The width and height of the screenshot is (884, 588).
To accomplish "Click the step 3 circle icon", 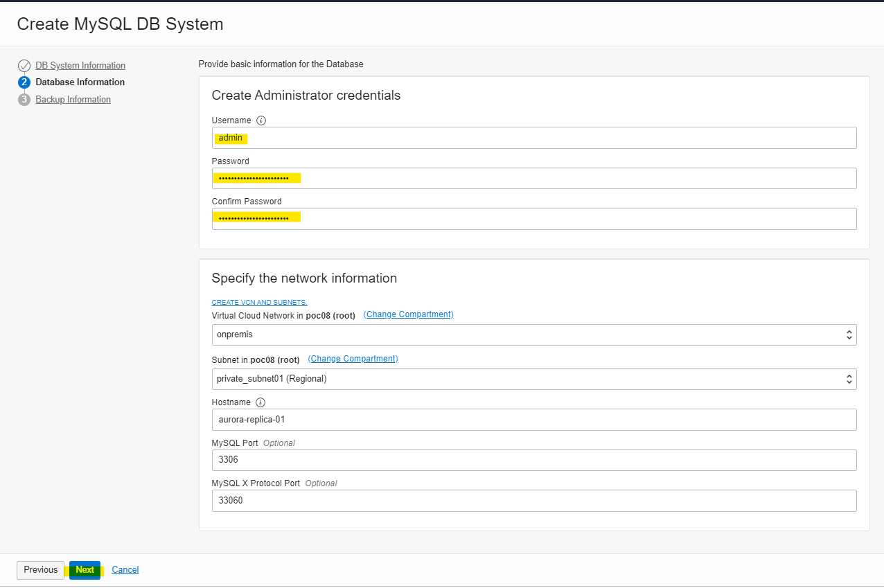I will click(24, 100).
